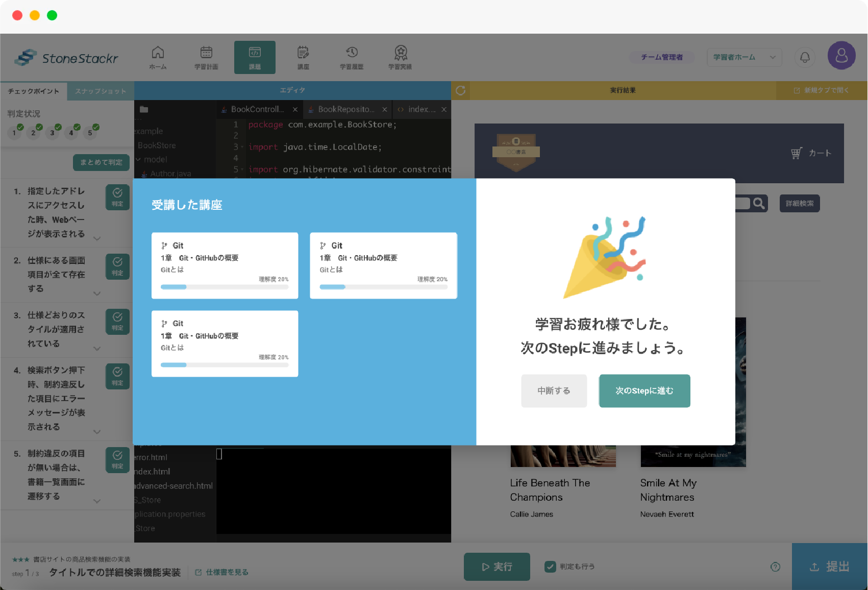Screen dimensions: 868x590
Task: Expand checkpoint 3 仕様どおりのスタイル description
Action: pos(97,349)
